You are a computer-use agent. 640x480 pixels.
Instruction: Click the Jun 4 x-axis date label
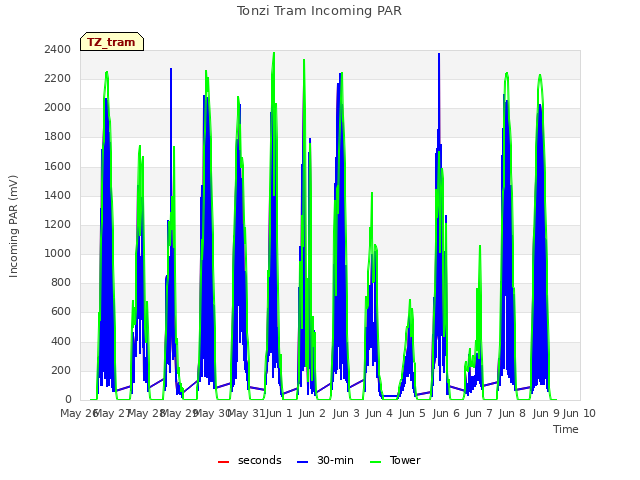point(379,413)
